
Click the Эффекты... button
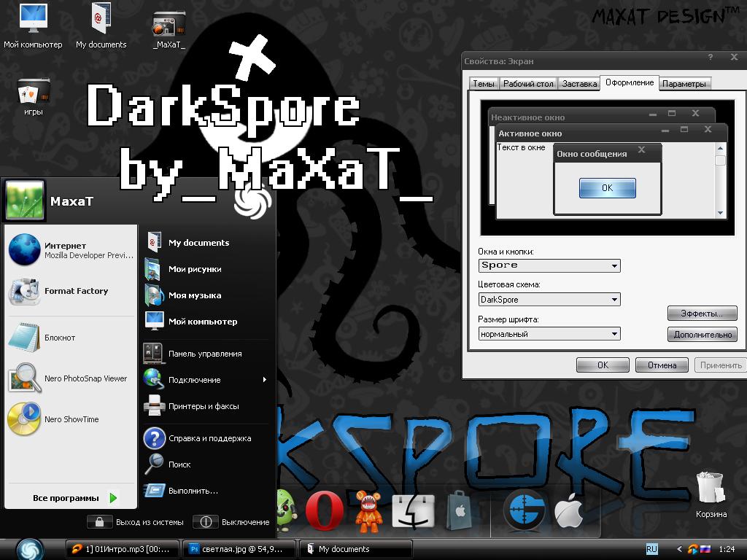703,314
